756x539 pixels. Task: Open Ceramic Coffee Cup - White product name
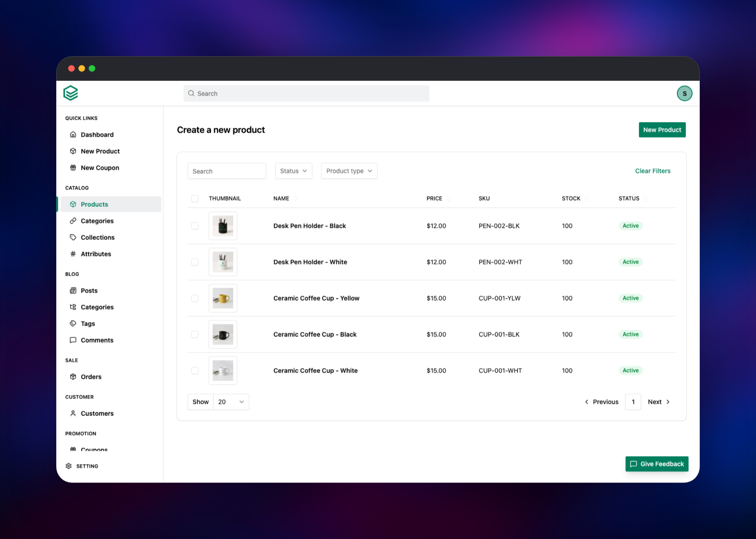coord(315,370)
